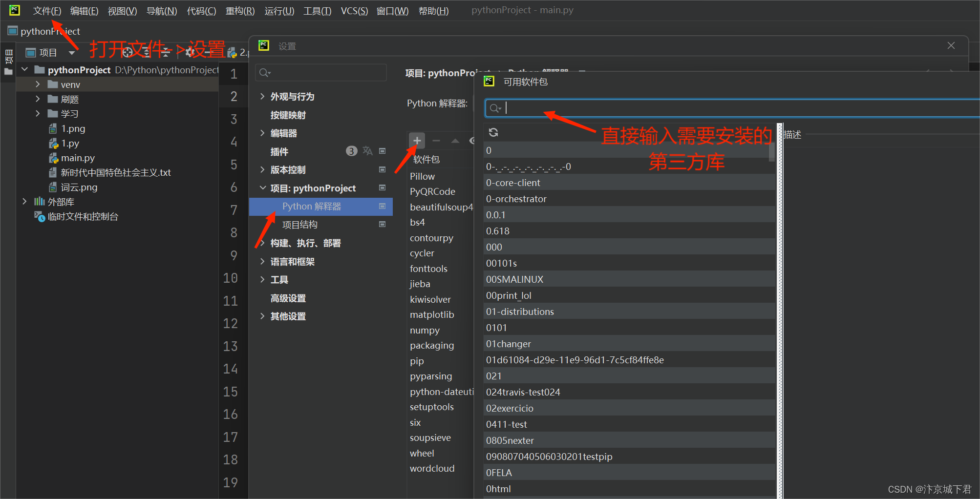Click the PyCharm logo in the main title bar
The width and height of the screenshot is (980, 499).
15,10
